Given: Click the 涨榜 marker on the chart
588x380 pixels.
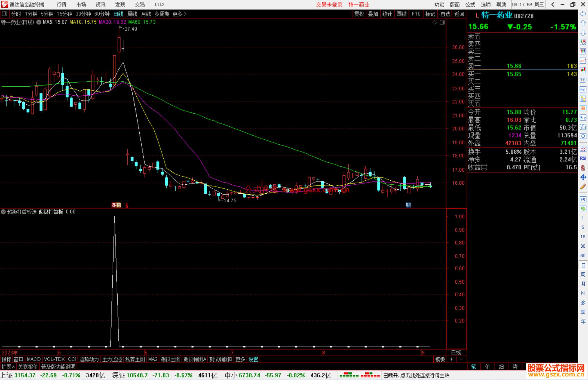Looking at the screenshot, I should coord(116,205).
